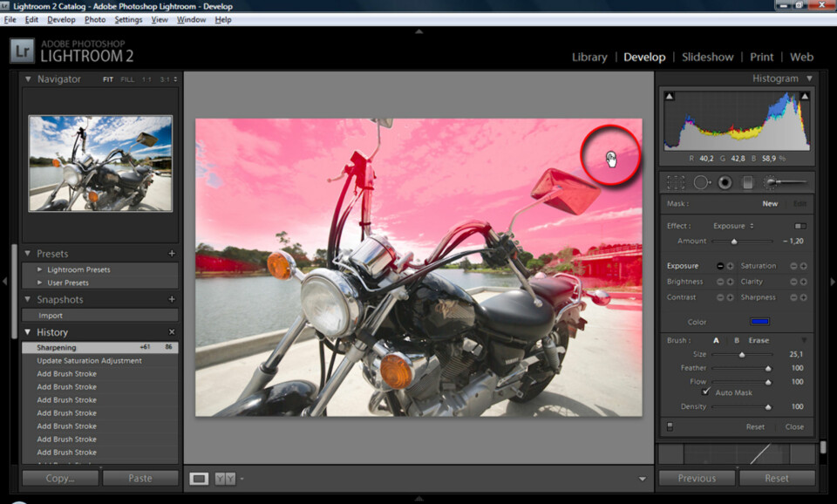Collapse the Navigator panel
This screenshot has height=504, width=837.
28,79
